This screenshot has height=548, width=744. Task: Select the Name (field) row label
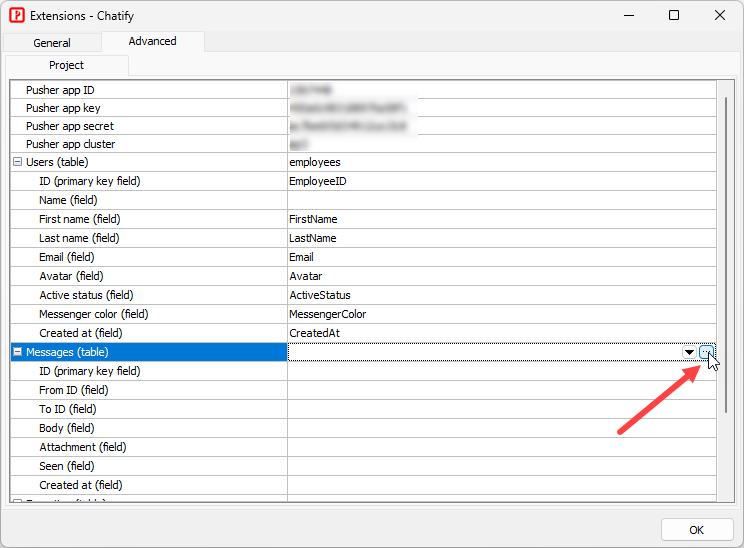(x=68, y=200)
